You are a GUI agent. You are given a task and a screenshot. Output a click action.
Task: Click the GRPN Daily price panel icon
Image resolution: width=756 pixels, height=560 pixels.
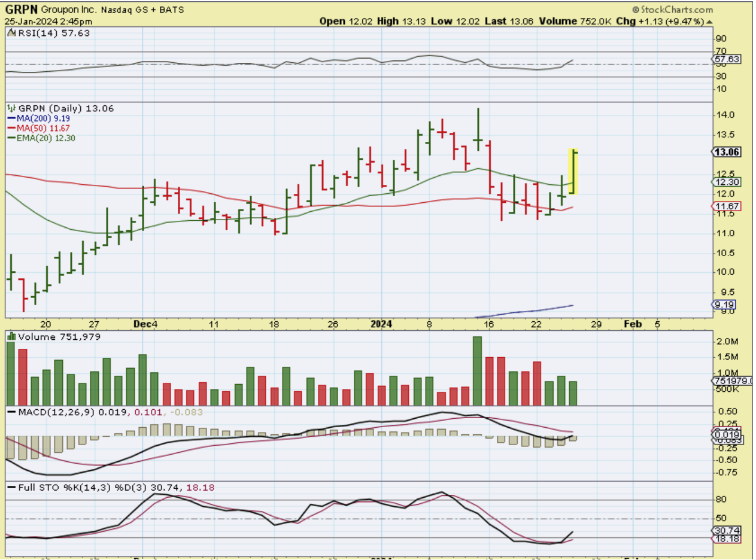10,108
